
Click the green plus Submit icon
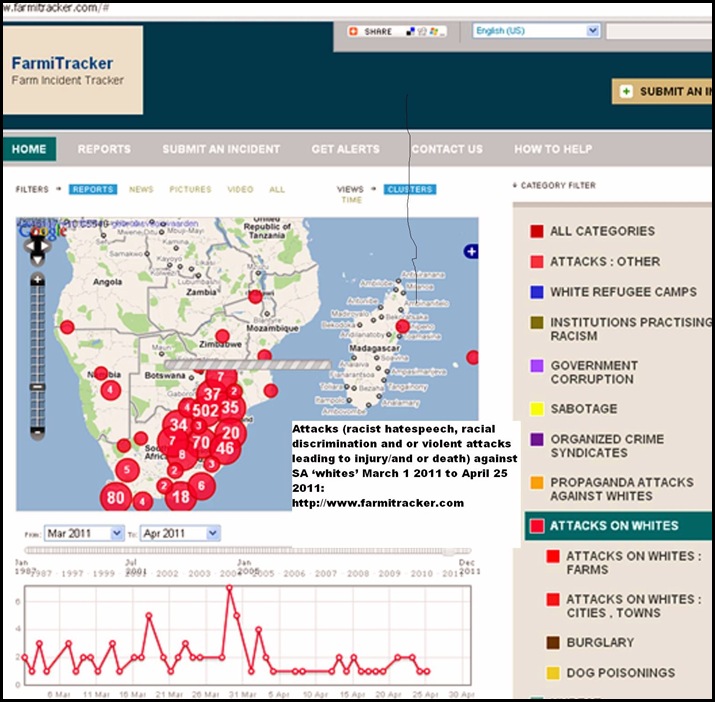[x=627, y=91]
